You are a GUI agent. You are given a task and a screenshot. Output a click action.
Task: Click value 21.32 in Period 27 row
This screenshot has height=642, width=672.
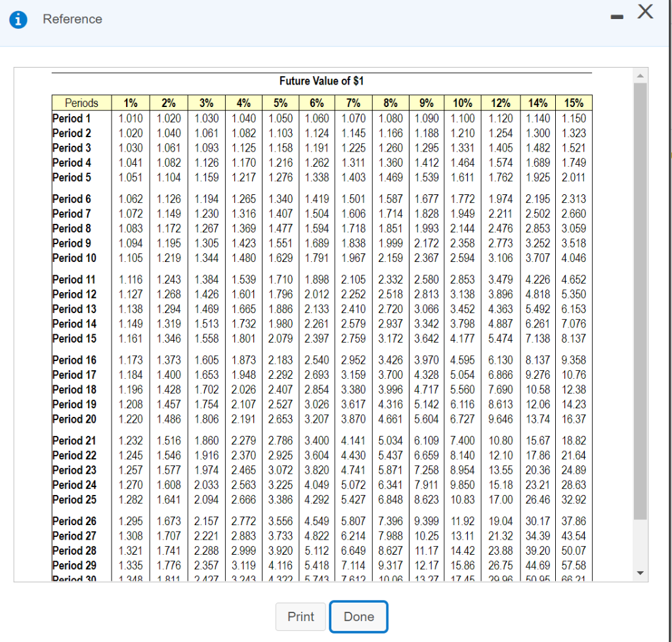pyautogui.click(x=501, y=536)
